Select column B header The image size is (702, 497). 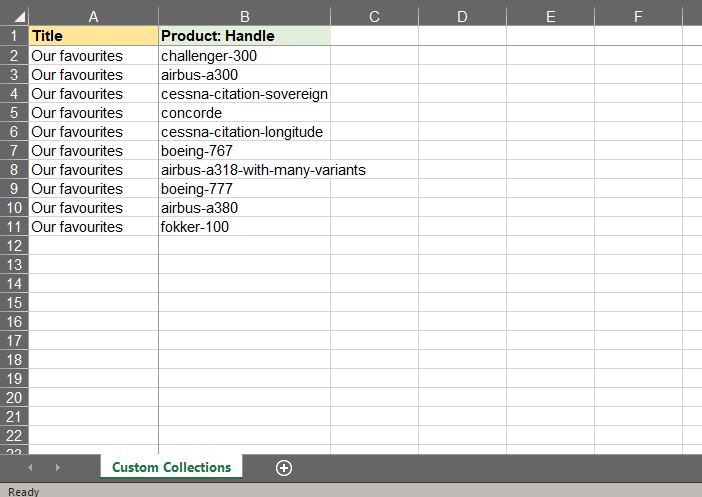coord(244,16)
